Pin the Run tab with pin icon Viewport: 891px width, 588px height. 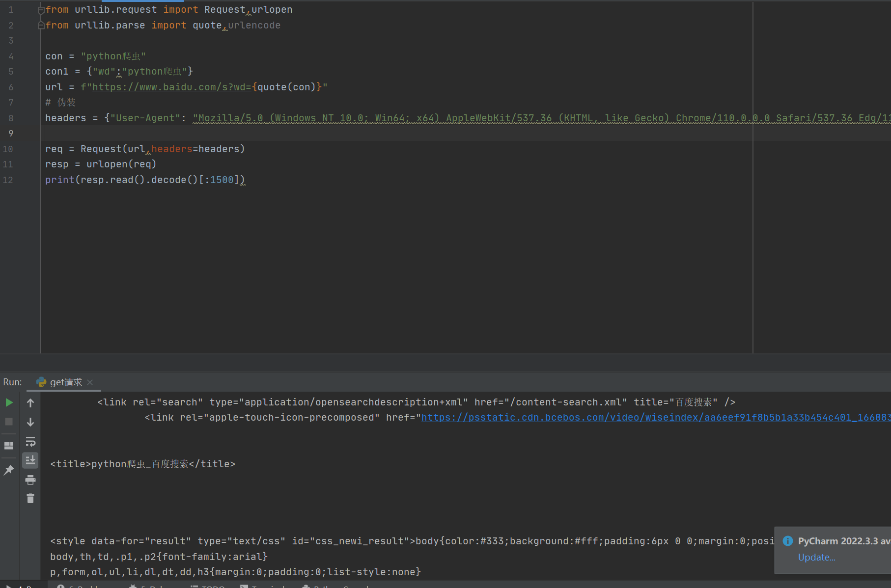[x=9, y=470]
